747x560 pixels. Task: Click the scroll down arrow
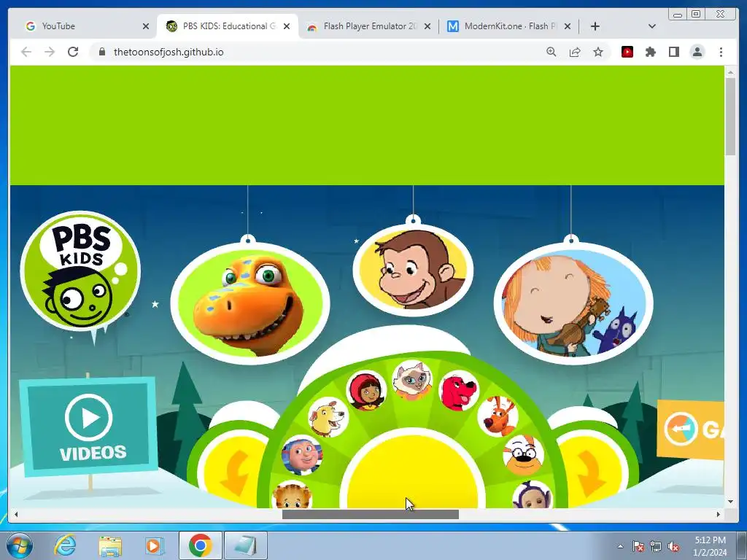point(730,502)
